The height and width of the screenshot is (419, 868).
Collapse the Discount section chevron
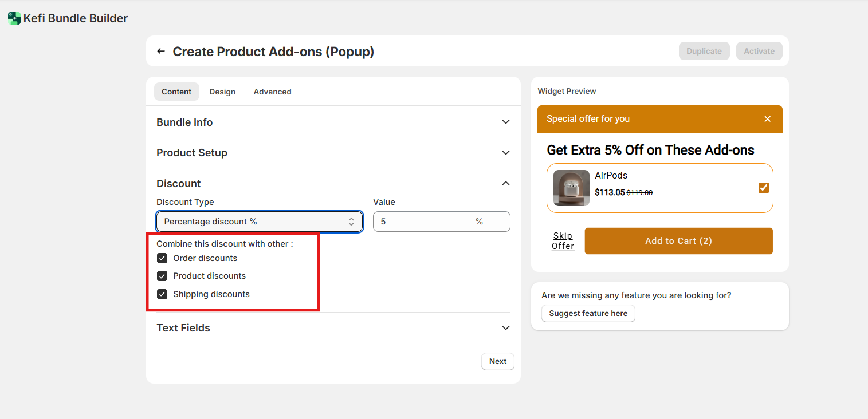coord(505,183)
